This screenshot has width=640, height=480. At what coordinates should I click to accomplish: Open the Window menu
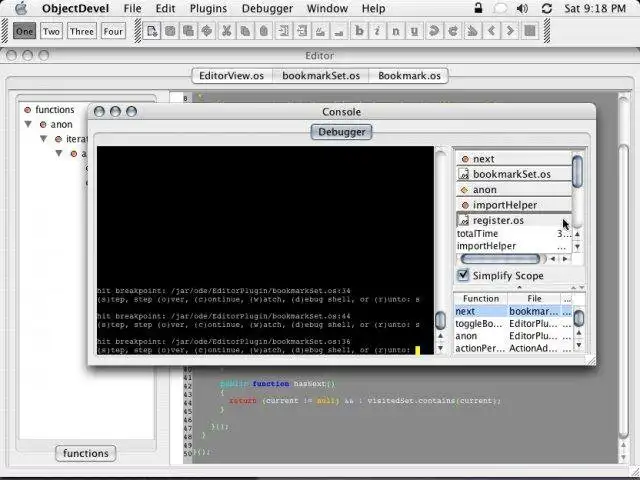[327, 8]
